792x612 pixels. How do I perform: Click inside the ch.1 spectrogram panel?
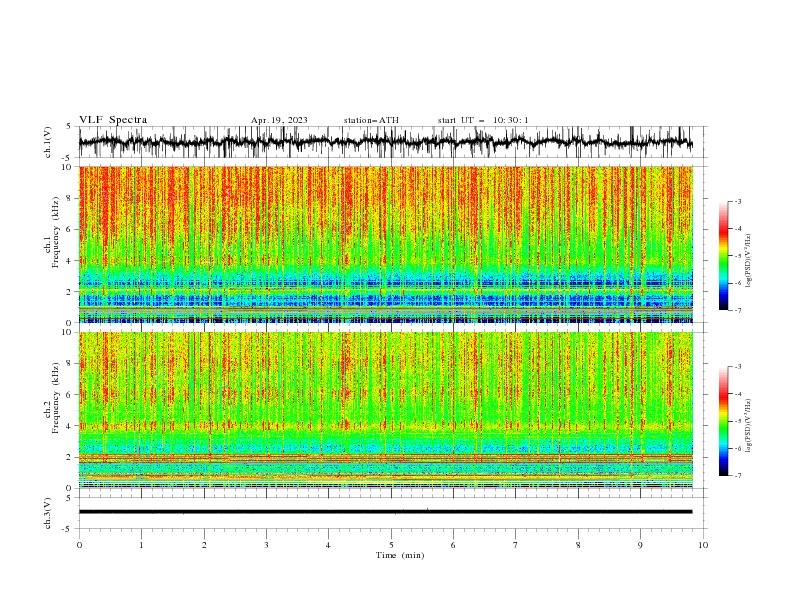coord(386,244)
